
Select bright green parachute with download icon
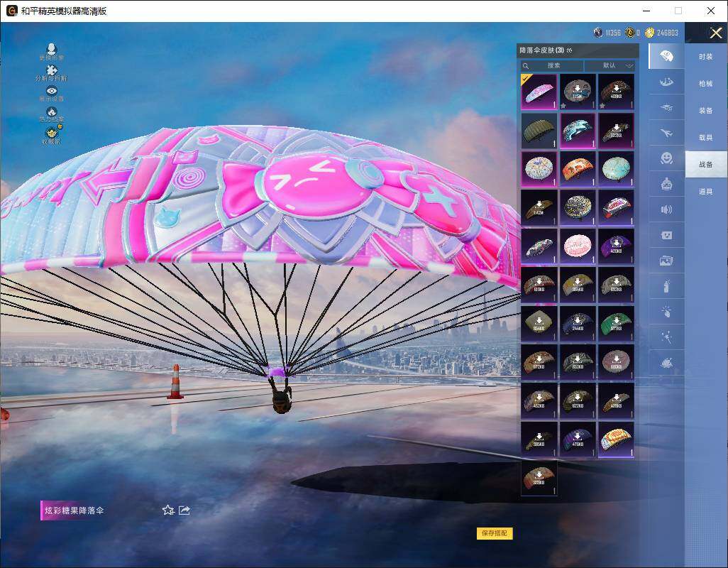tap(616, 323)
